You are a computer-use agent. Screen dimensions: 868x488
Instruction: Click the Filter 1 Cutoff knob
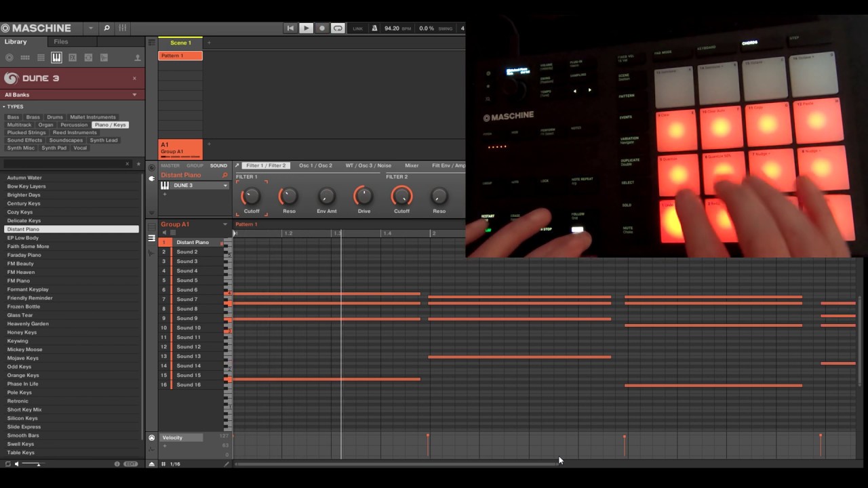coord(251,197)
